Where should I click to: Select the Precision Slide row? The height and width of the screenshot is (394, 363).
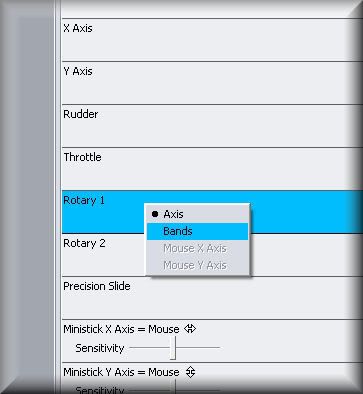tap(212, 298)
